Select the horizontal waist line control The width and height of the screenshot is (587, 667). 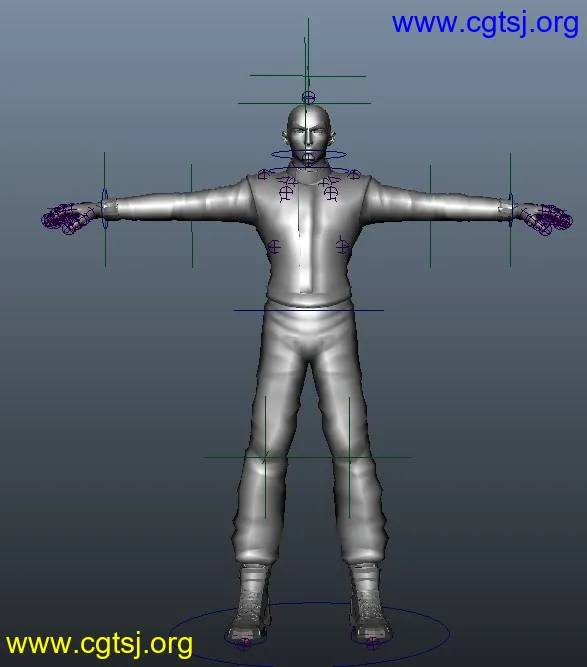click(x=309, y=310)
